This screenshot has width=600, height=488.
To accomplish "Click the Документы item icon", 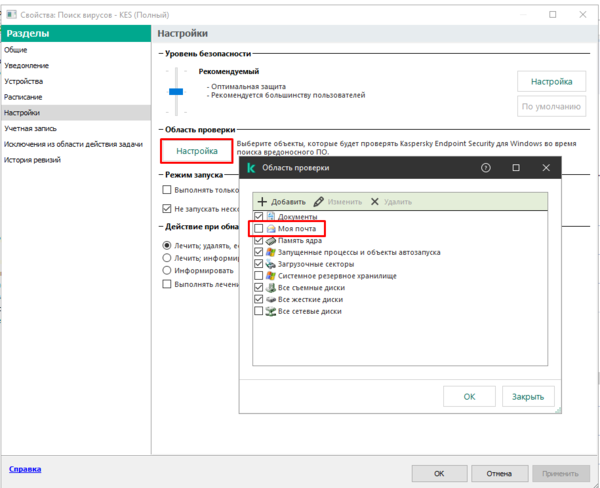I will (271, 216).
